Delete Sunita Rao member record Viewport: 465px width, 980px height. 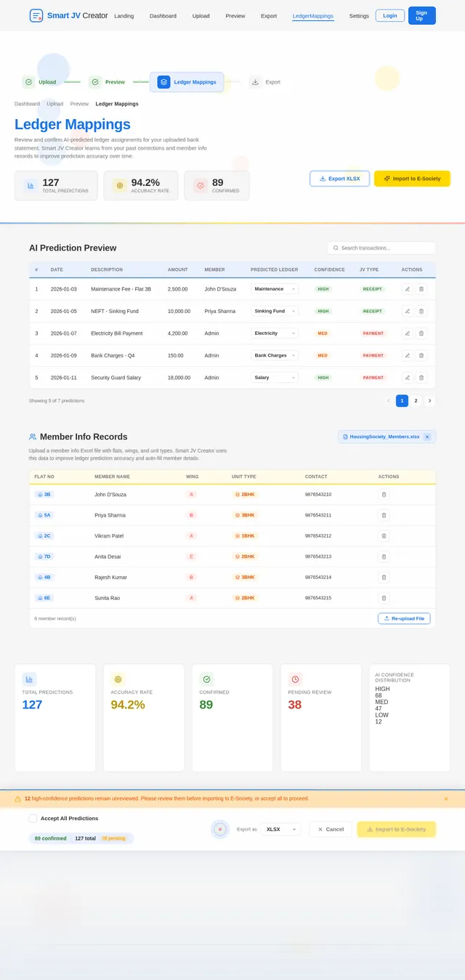[x=384, y=598]
